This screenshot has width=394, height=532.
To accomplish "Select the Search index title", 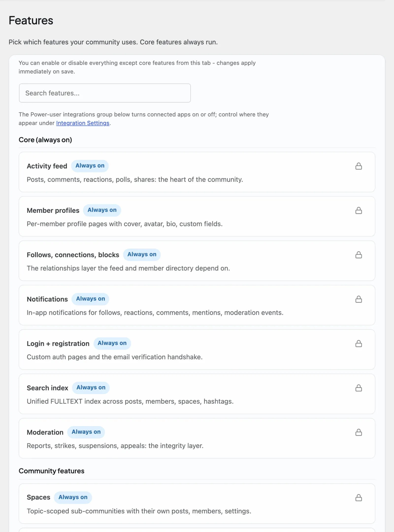I will (47, 388).
